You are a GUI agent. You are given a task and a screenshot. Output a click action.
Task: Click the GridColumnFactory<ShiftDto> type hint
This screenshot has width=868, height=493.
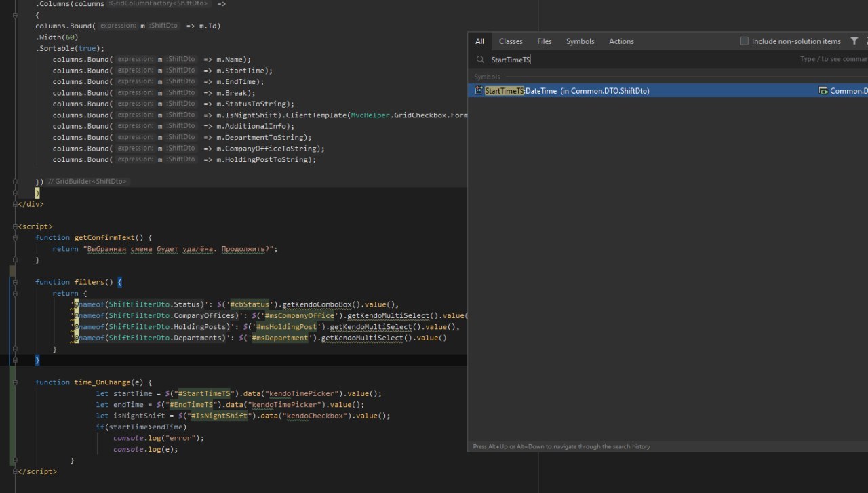tap(159, 4)
